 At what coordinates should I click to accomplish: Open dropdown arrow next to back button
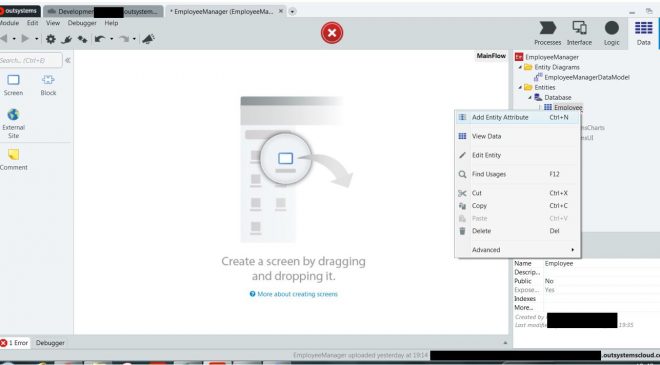(14, 39)
